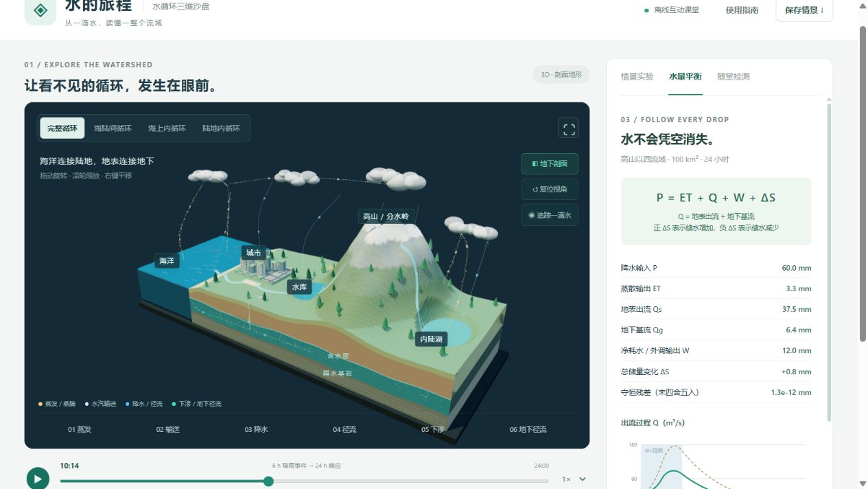Jump to step 04 径流
This screenshot has height=489, width=868.
tap(345, 429)
